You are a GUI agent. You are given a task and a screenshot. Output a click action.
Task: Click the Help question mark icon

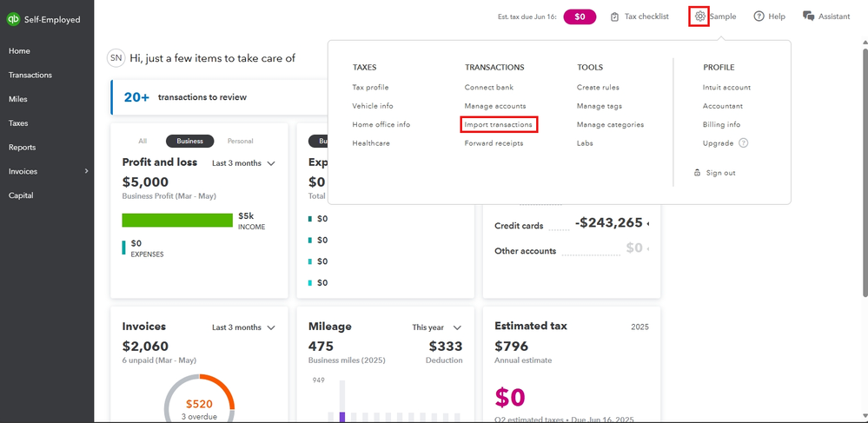pyautogui.click(x=759, y=17)
